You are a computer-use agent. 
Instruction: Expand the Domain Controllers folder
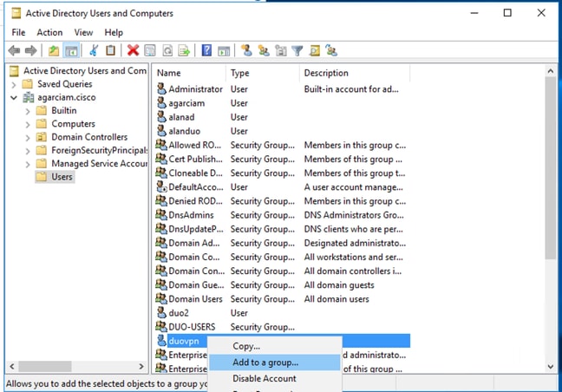click(x=28, y=138)
